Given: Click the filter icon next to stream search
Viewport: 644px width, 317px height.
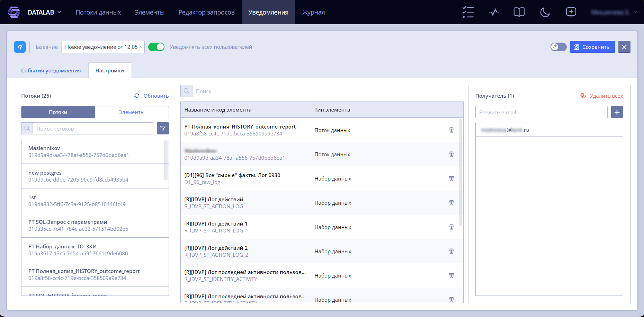Looking at the screenshot, I should tap(163, 129).
